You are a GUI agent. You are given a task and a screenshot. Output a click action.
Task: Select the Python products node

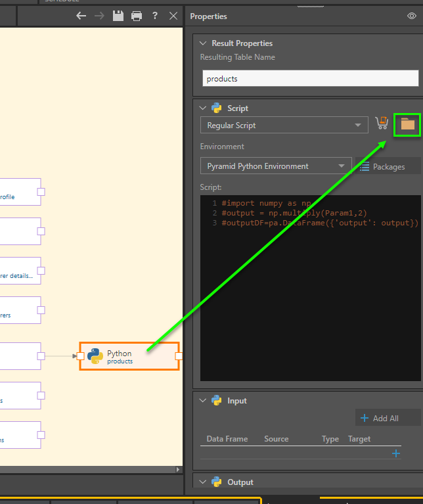tap(129, 356)
